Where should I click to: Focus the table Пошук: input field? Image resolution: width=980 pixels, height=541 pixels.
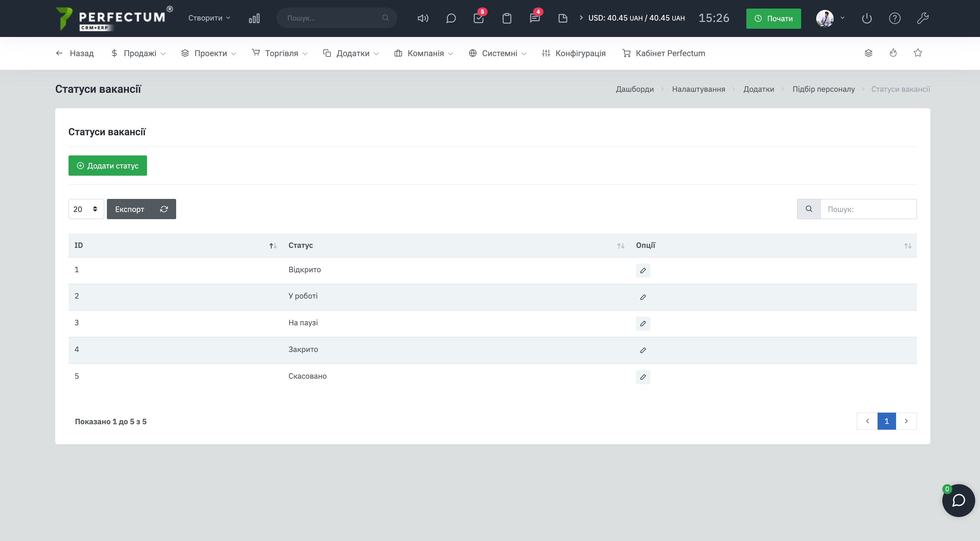869,209
